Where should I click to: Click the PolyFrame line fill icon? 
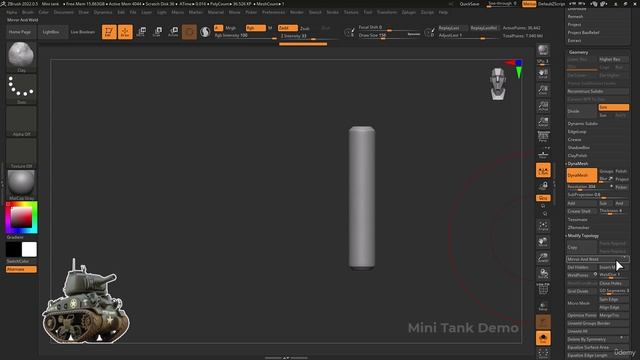[x=543, y=289]
